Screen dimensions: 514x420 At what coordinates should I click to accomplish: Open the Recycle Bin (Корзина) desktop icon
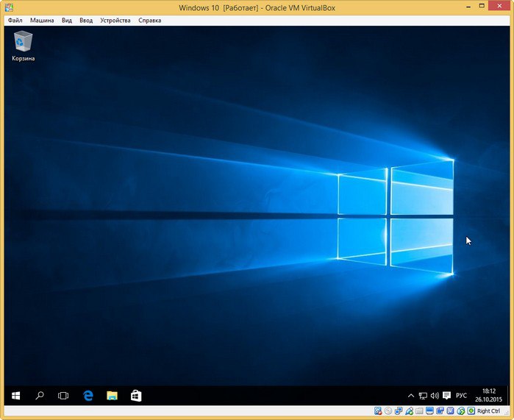pos(23,46)
